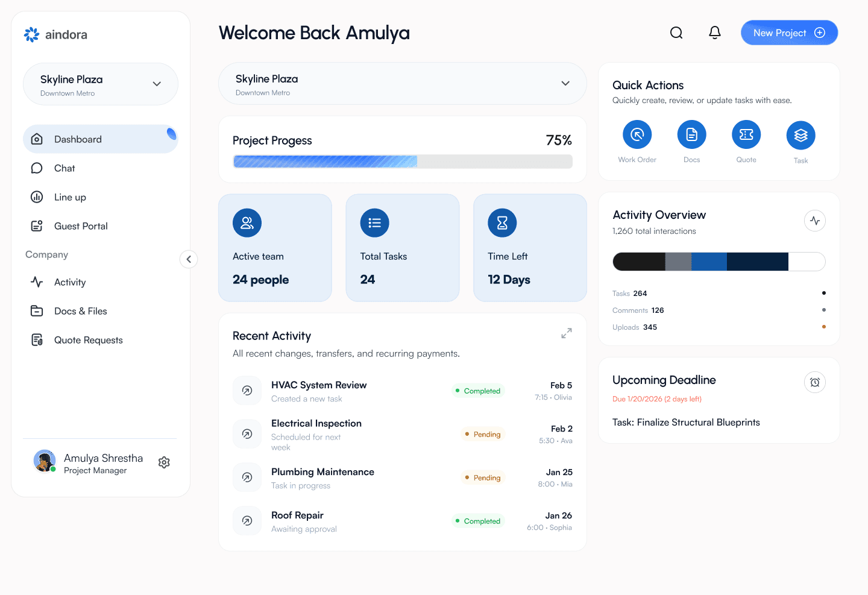The image size is (868, 595).
Task: Click the Pending status on Electrical Inspection
Action: [483, 434]
